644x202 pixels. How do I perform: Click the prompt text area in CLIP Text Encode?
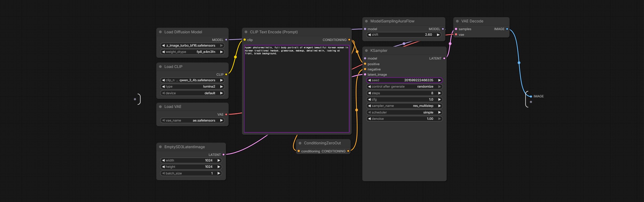[297, 89]
